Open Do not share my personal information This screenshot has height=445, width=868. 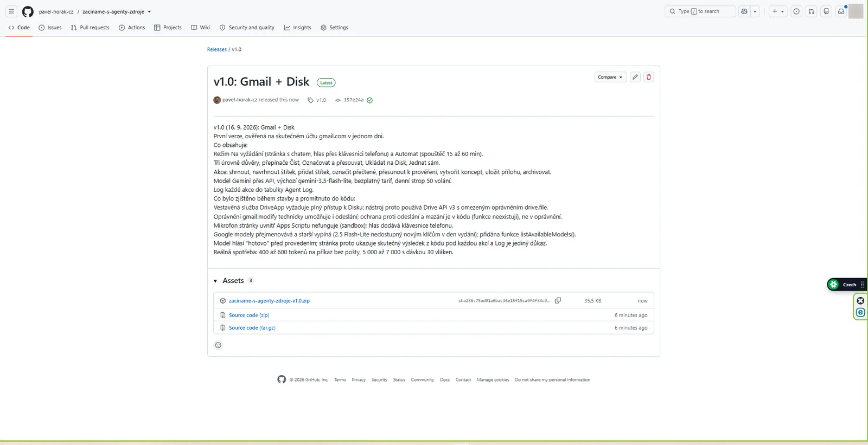point(553,380)
